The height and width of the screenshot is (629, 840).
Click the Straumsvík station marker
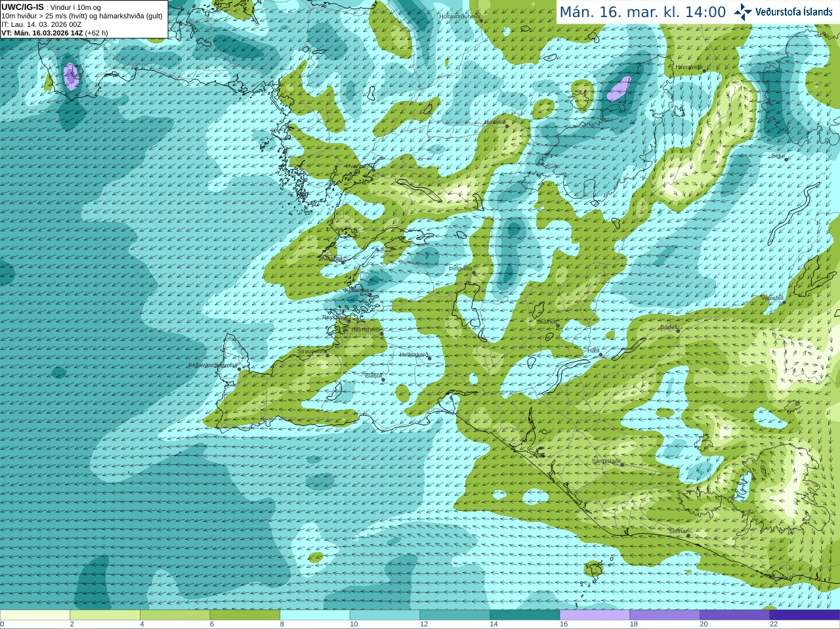tap(327, 355)
